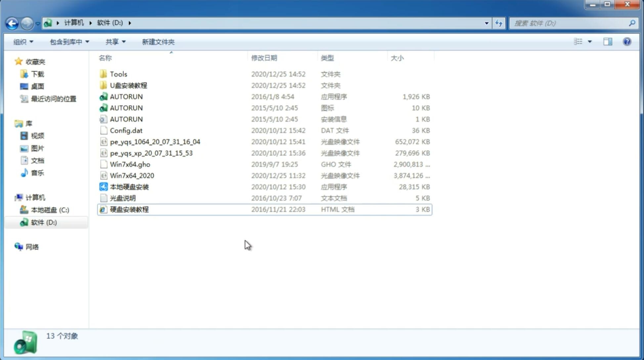This screenshot has height=360, width=644.
Task: Open 硬盘安装教程 HTML document
Action: pos(129,209)
